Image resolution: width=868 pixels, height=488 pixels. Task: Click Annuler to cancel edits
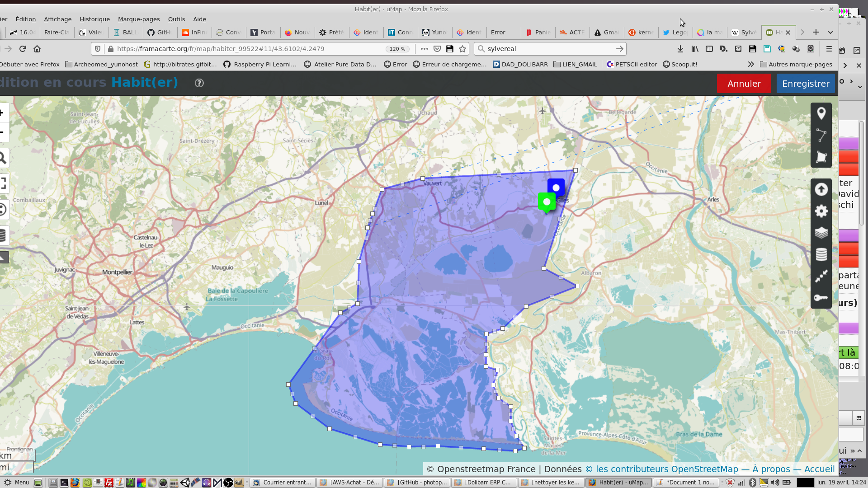(x=744, y=84)
